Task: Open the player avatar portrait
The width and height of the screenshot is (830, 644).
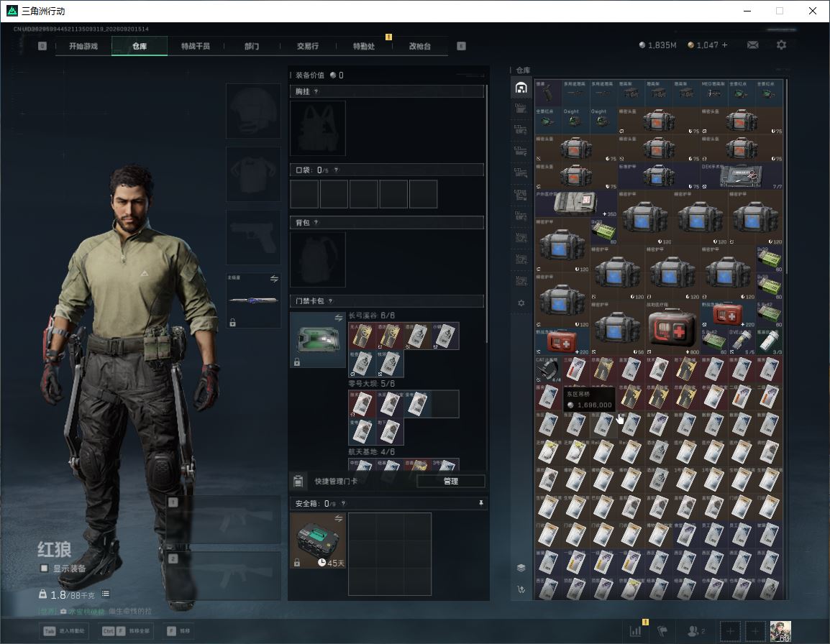Action: pyautogui.click(x=780, y=631)
